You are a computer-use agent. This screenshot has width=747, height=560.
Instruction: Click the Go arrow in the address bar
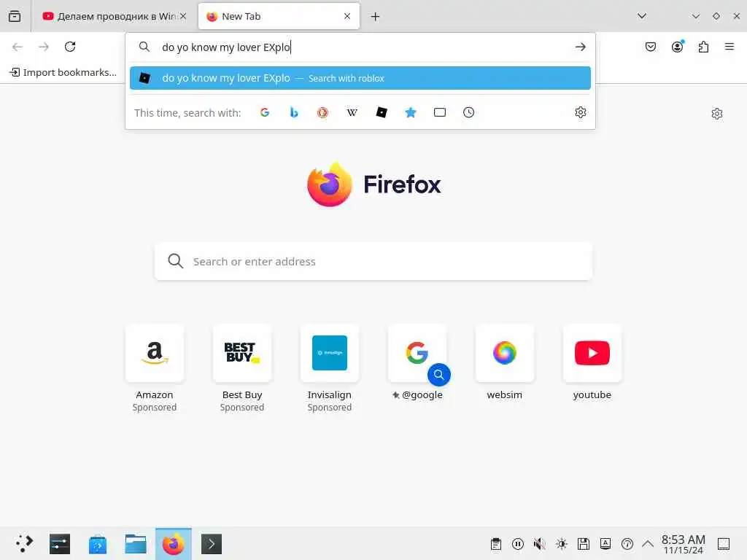(580, 47)
